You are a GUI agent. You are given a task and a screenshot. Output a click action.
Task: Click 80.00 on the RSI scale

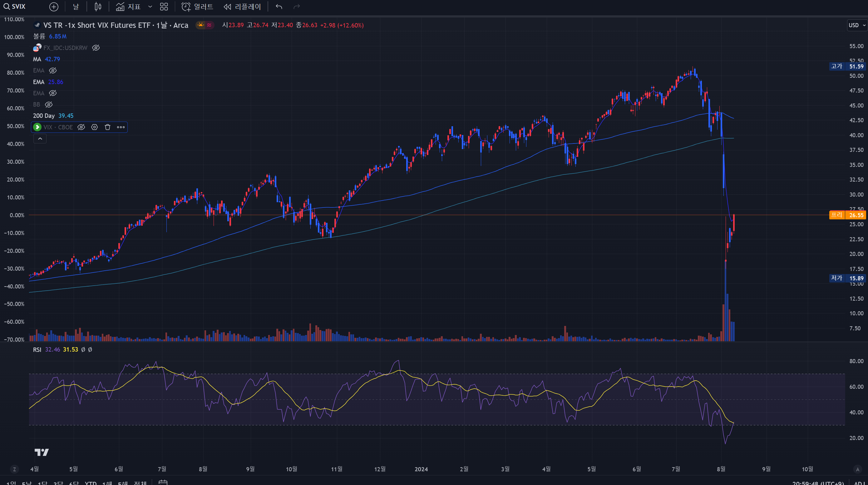coord(856,361)
